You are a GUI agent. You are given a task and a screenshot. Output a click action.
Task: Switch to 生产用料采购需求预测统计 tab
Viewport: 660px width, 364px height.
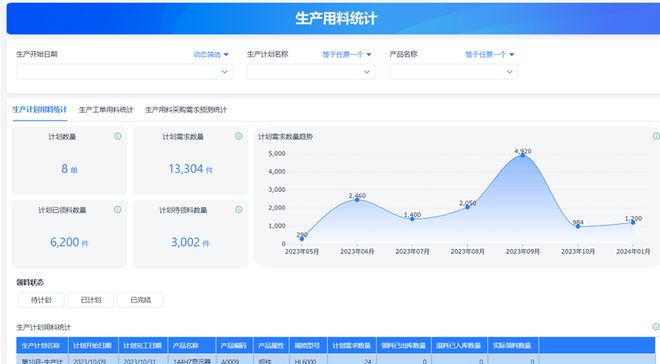pos(186,110)
